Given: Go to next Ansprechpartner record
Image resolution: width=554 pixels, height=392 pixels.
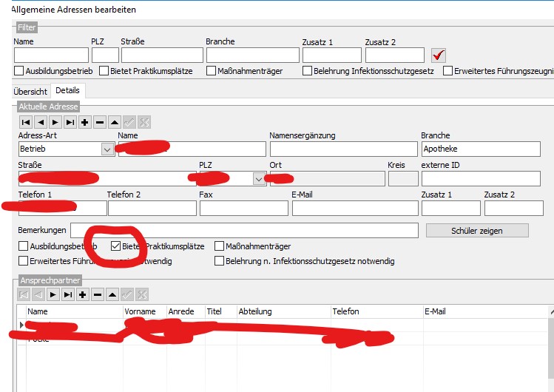Looking at the screenshot, I should coord(53,294).
